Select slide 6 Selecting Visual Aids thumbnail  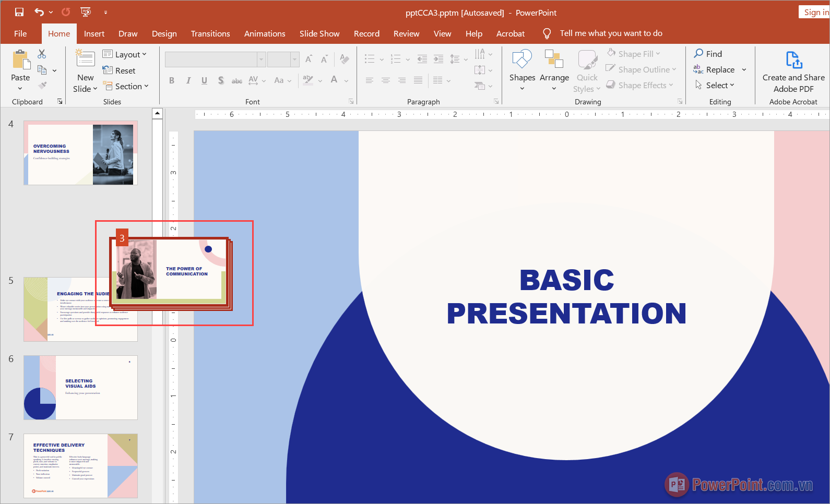[x=80, y=388]
